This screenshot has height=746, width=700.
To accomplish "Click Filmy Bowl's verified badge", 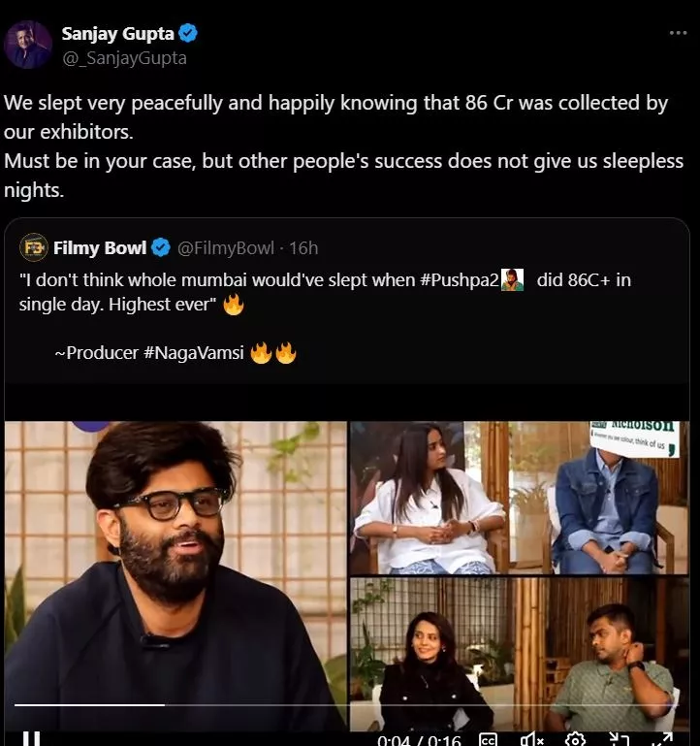I will pos(161,248).
